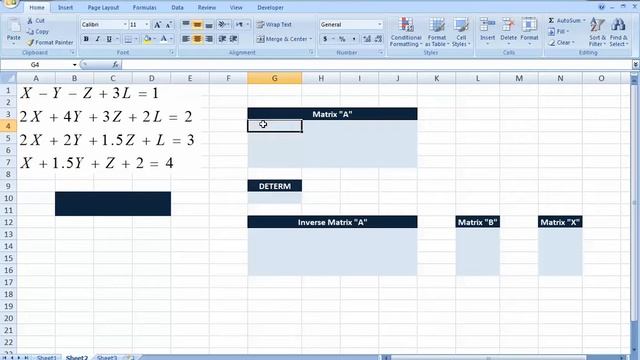Expand the AutoSum dropdown arrow
This screenshot has width=640, height=360.
584,20
